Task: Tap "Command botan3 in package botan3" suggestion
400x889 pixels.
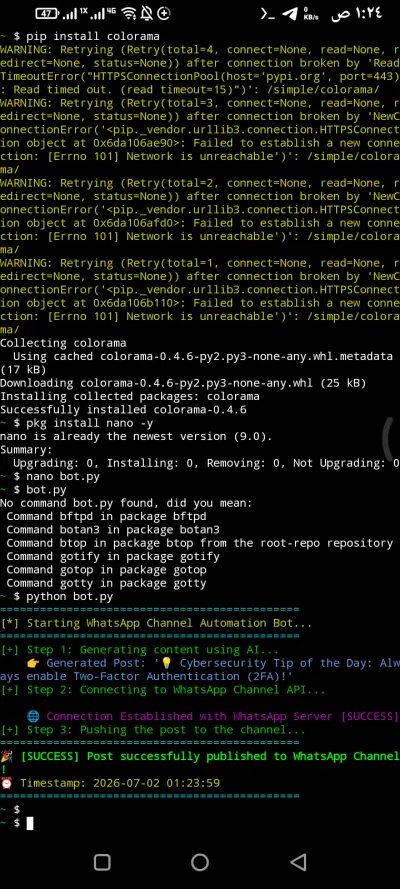Action: pos(113,530)
